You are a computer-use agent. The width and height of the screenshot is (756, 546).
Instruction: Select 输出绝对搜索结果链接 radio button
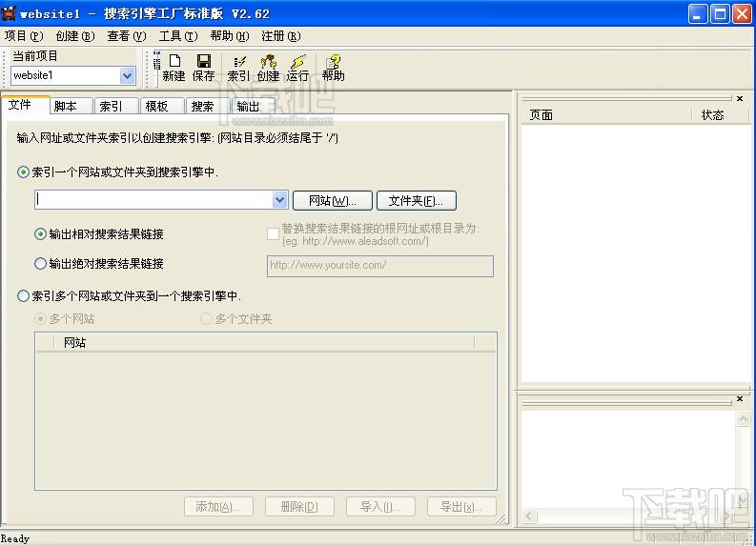click(x=40, y=264)
